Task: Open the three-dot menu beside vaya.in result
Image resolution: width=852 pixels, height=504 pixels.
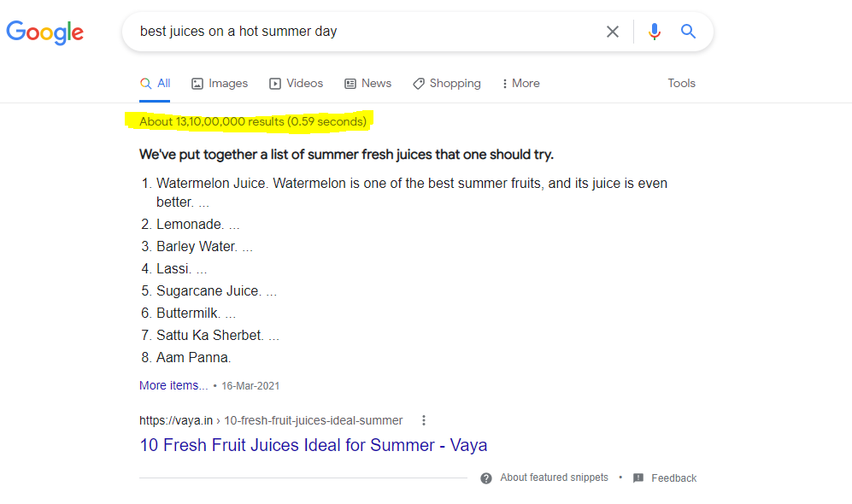Action: pyautogui.click(x=424, y=420)
